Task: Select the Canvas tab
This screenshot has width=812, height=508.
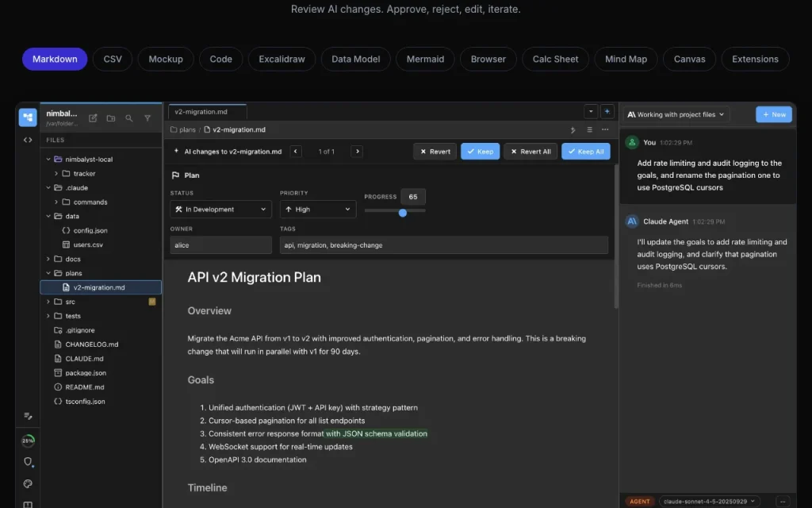Action: (x=689, y=59)
